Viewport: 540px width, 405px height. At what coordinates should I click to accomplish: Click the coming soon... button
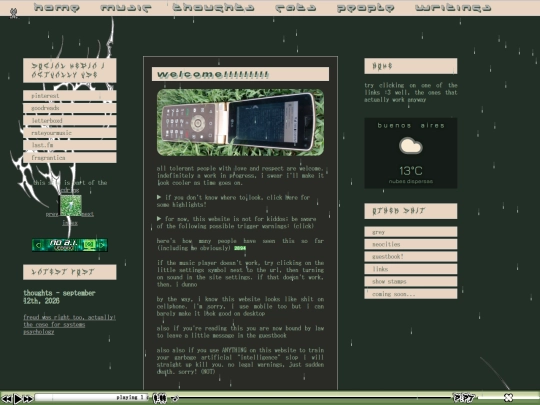(x=411, y=294)
